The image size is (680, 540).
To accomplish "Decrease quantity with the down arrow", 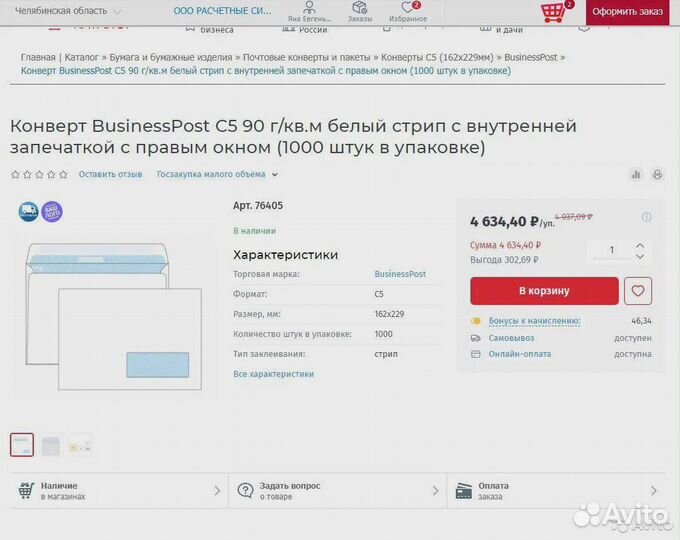I will tap(640, 256).
